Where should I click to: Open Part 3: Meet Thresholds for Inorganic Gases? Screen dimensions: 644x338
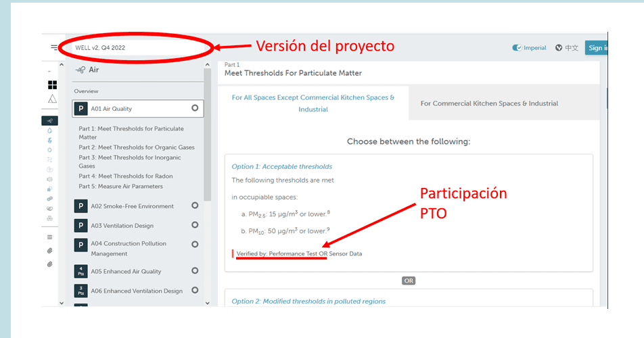pyautogui.click(x=130, y=162)
